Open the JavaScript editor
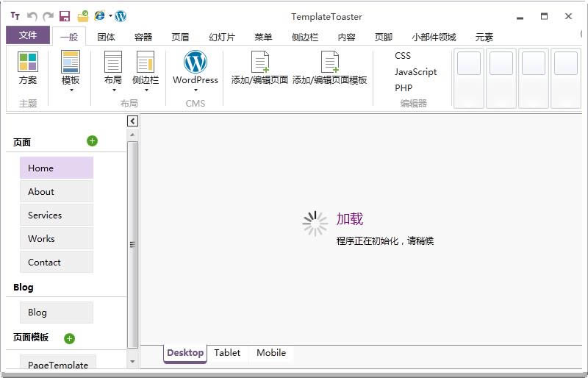This screenshot has width=588, height=378. click(x=415, y=71)
